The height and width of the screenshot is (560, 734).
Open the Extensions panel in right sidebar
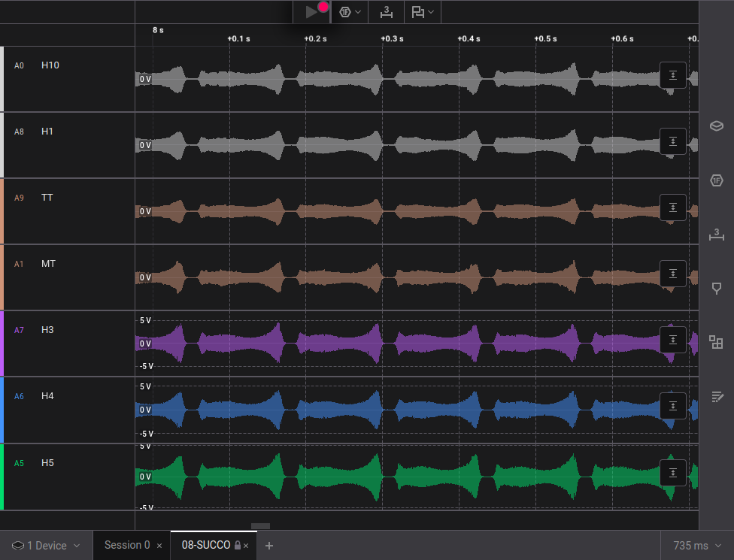coord(716,343)
